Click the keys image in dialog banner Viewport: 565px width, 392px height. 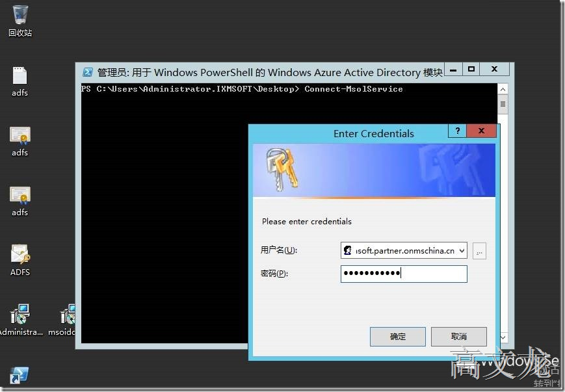pyautogui.click(x=282, y=170)
